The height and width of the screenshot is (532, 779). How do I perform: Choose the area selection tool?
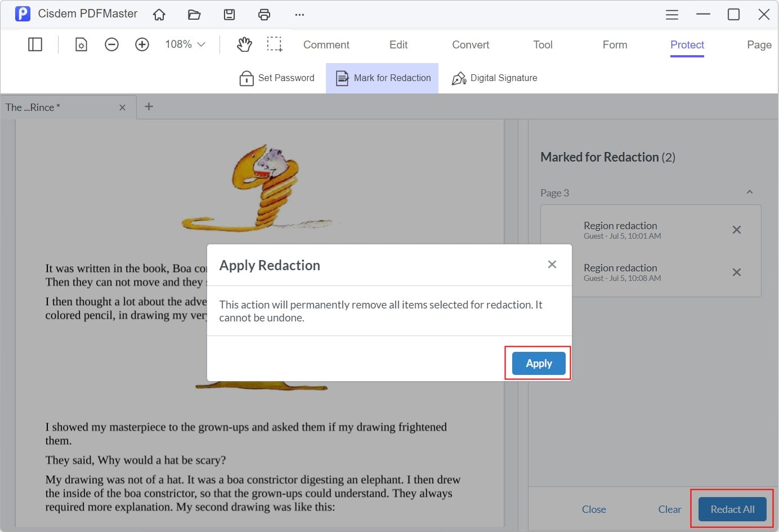[x=275, y=44]
